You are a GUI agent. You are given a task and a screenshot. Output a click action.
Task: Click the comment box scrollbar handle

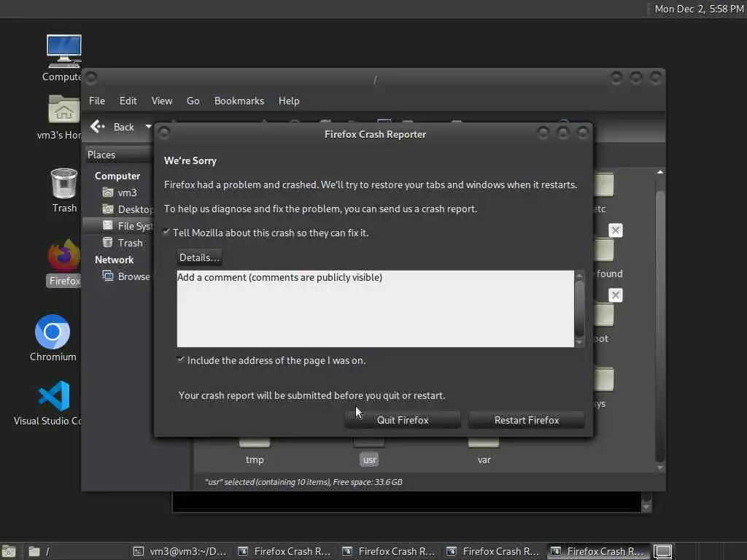tap(579, 308)
